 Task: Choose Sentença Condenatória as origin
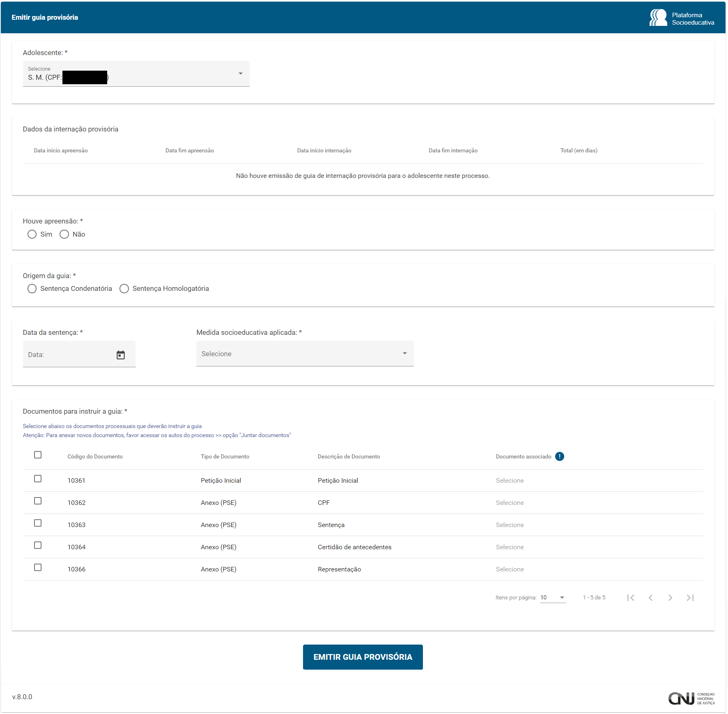point(32,289)
